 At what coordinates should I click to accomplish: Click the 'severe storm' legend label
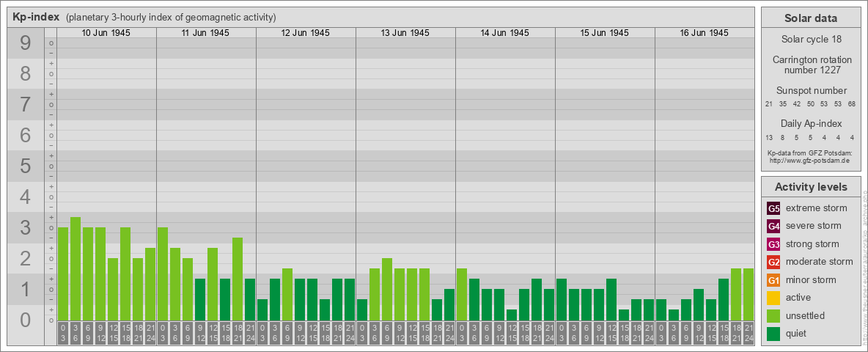click(x=813, y=226)
